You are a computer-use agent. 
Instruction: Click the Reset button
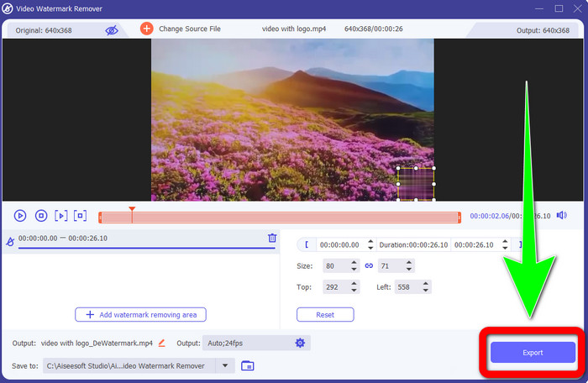(325, 315)
